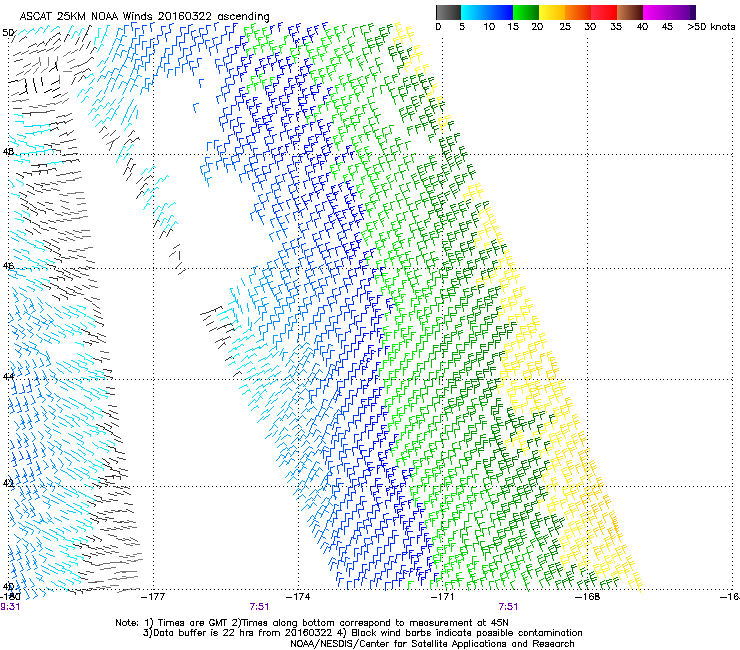Click the latitude label 44

point(8,377)
